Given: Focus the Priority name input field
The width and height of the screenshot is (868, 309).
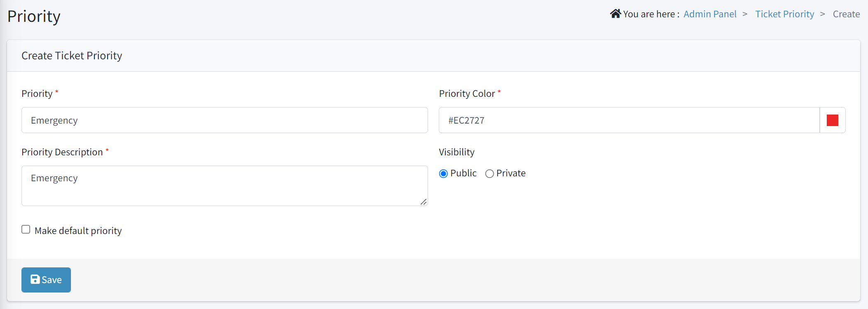Looking at the screenshot, I should [x=224, y=120].
